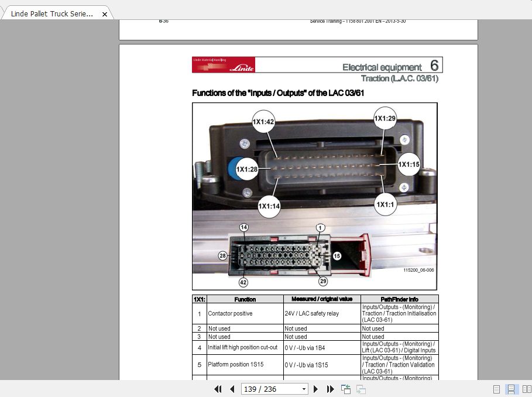Click the circled pin 42 label
532x397 pixels.
243,282
